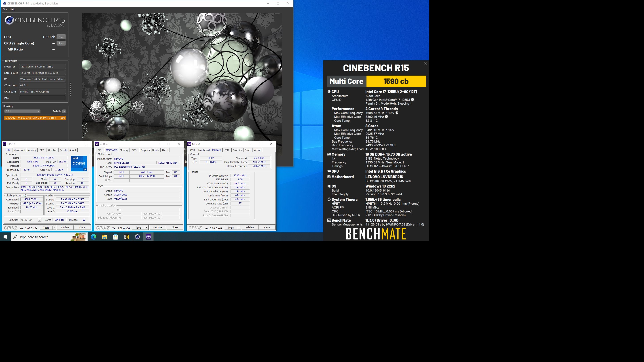Screen dimensions: 644x362
Task: Click Validate in CPU-Z CPU window
Action: [65, 228]
